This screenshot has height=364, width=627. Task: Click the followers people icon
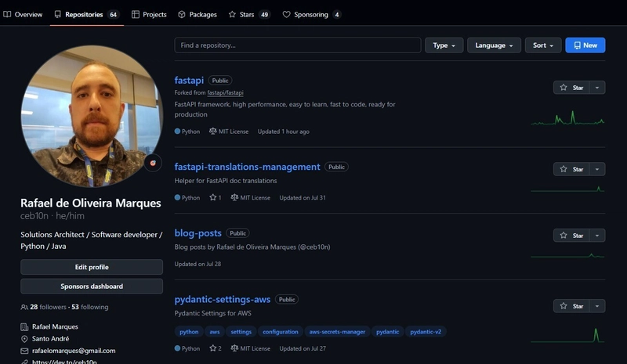[24, 307]
